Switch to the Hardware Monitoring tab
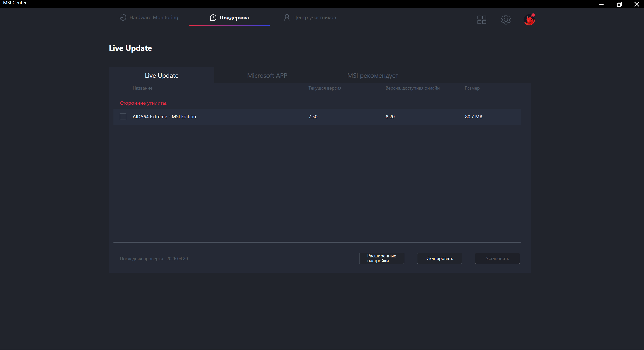This screenshot has height=350, width=644. 153,17
